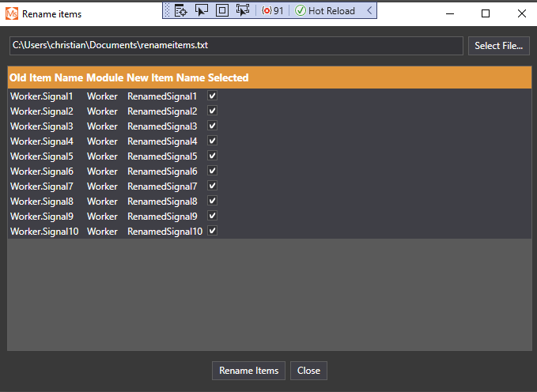Toggle the Display Layout Adorners icon
Image resolution: width=537 pixels, height=392 pixels.
tap(222, 11)
